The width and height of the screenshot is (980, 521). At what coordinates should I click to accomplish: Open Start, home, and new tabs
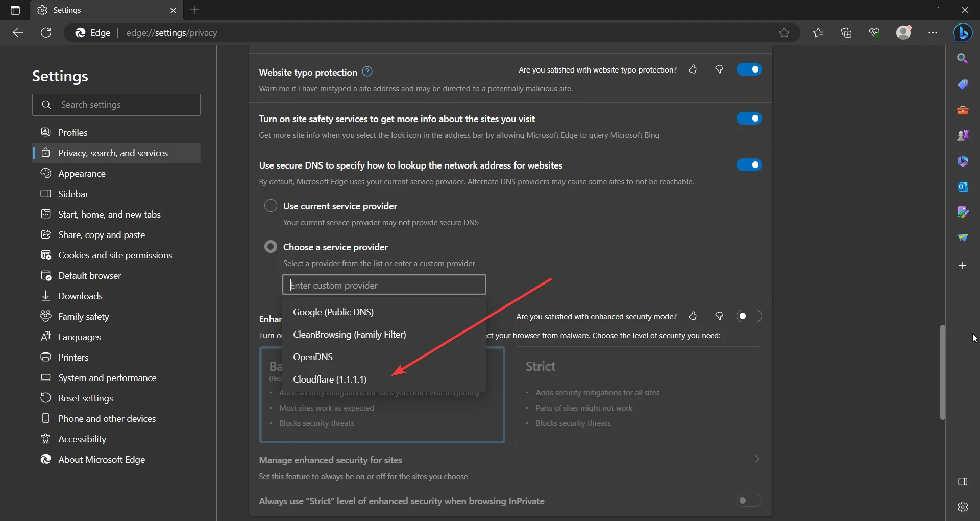tap(116, 214)
